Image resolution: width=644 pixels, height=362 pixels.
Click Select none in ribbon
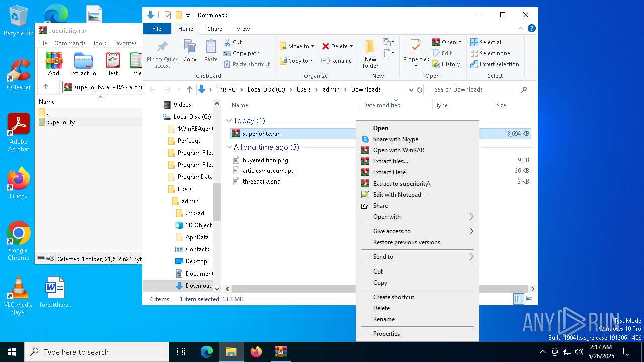490,53
